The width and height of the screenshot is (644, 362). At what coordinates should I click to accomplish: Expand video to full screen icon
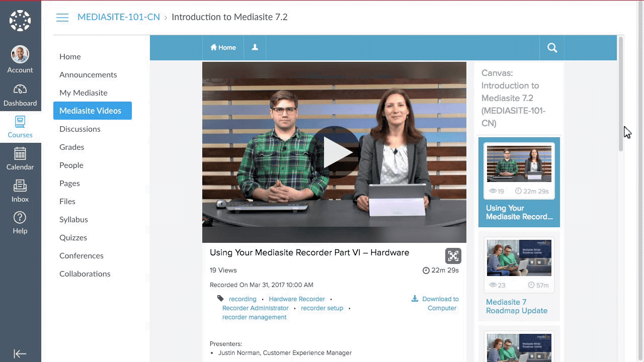coord(453,256)
